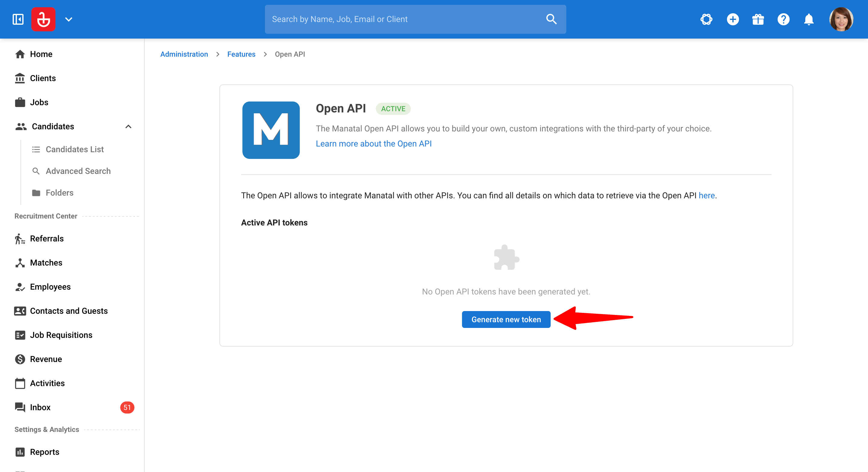Open Contacts and Guests
This screenshot has height=472, width=868.
pos(72,311)
